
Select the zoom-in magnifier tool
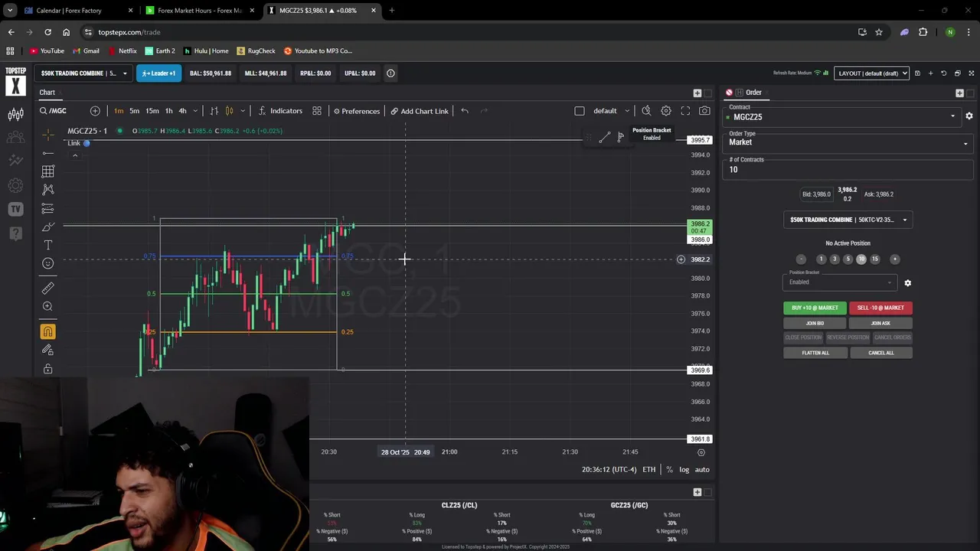47,306
